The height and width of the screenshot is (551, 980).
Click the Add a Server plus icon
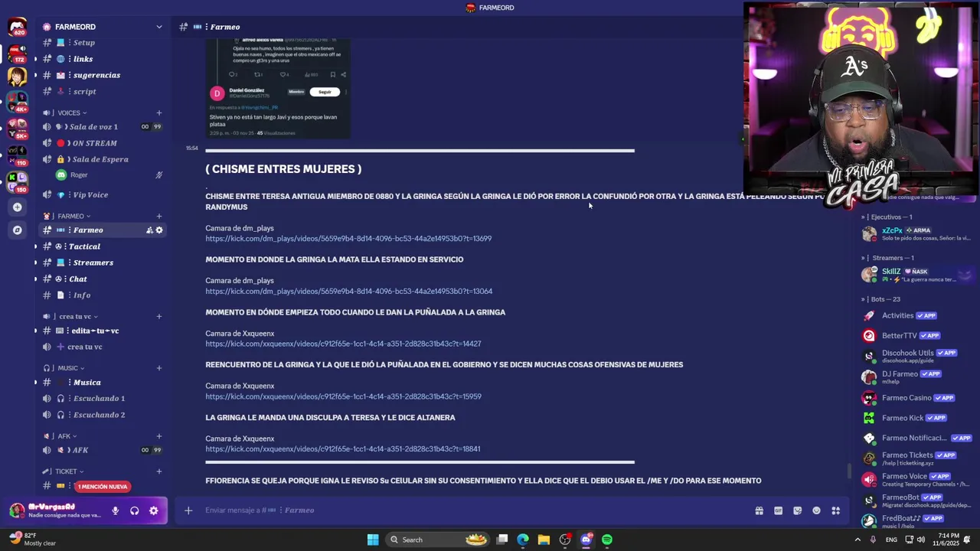coord(17,207)
